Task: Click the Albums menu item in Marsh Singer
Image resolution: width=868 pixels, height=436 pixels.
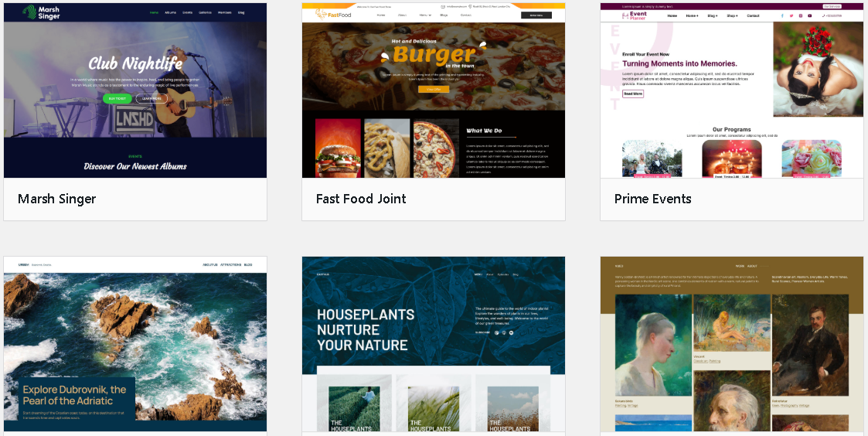Action: point(171,12)
